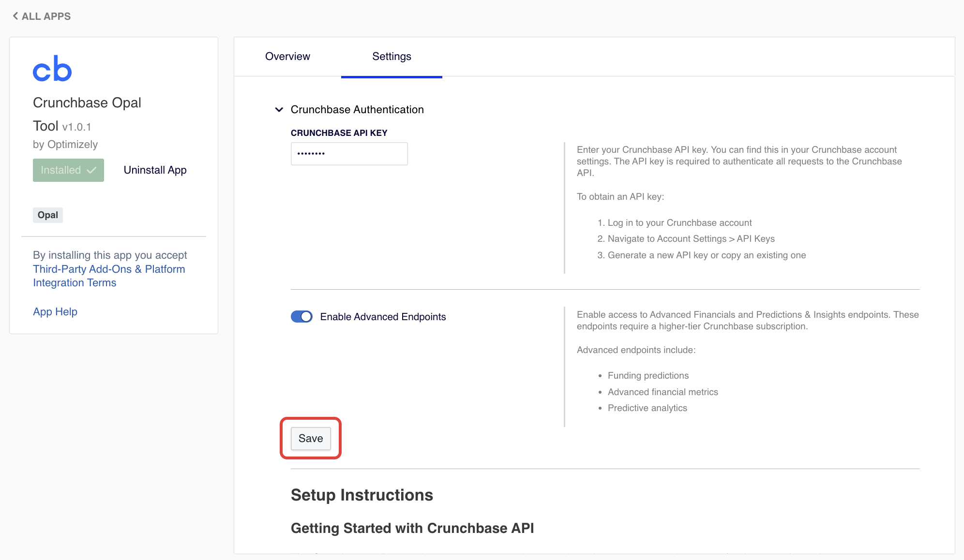Navigate back using ALL APPS
964x560 pixels.
(x=46, y=16)
